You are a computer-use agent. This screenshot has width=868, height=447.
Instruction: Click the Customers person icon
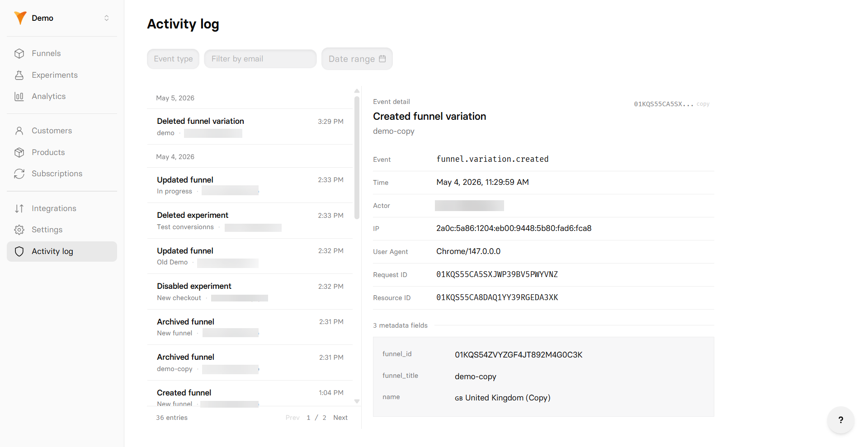[x=19, y=131]
